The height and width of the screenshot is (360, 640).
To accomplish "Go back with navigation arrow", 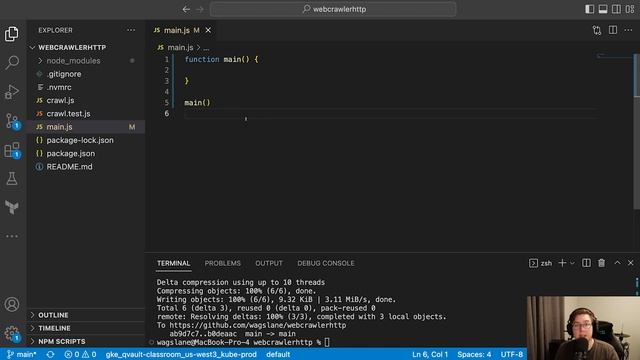I will (x=186, y=9).
